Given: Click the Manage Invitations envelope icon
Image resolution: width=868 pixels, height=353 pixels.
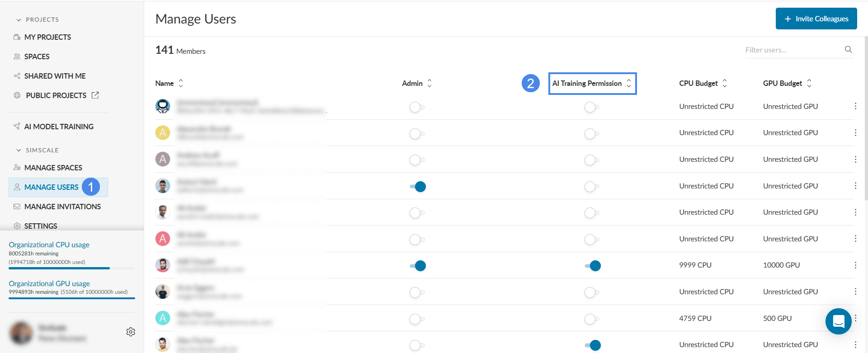Looking at the screenshot, I should coord(17,207).
